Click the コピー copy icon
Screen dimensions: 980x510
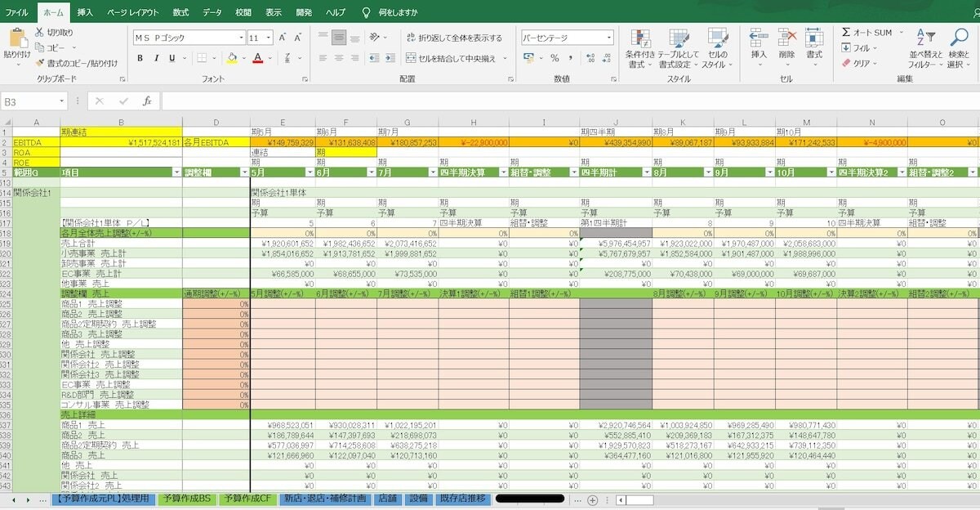click(x=38, y=47)
